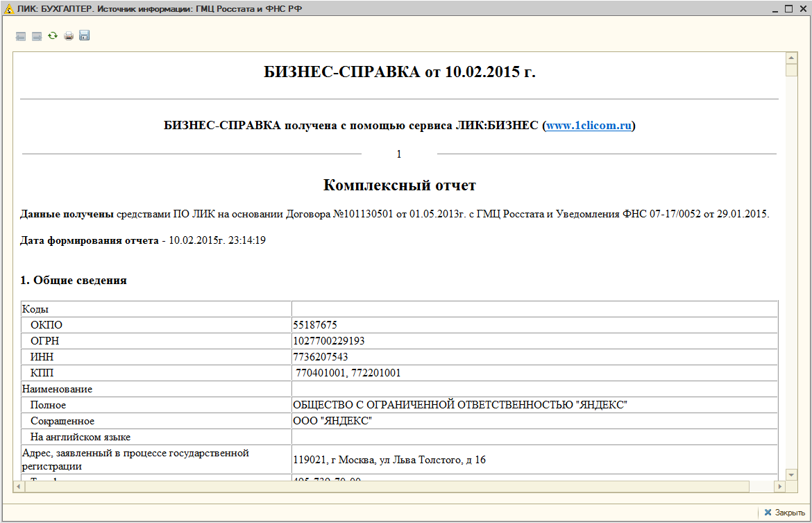Click the forward navigation arrow icon
Viewport: 812px width, 523px height.
37,36
